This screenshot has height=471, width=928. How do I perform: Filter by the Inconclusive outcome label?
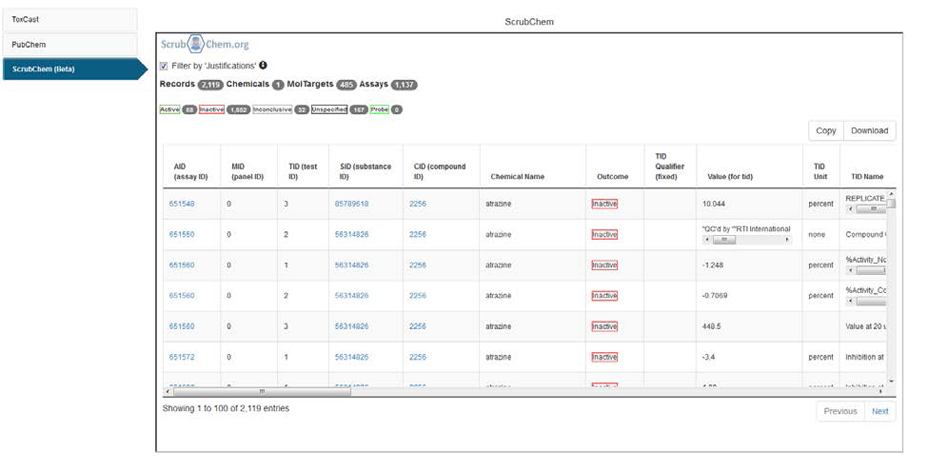[272, 109]
